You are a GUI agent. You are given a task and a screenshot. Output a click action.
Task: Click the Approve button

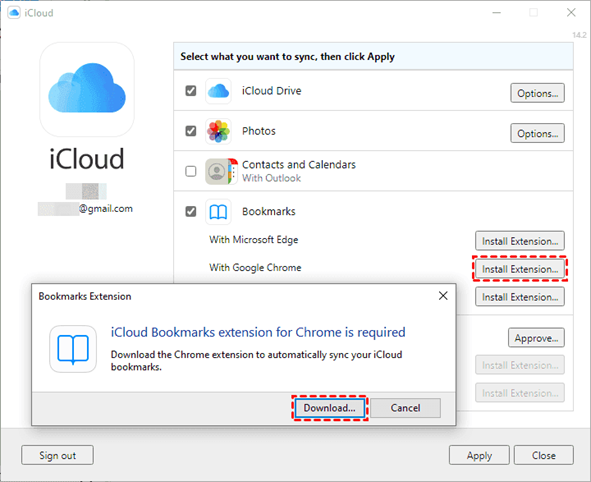pos(536,338)
